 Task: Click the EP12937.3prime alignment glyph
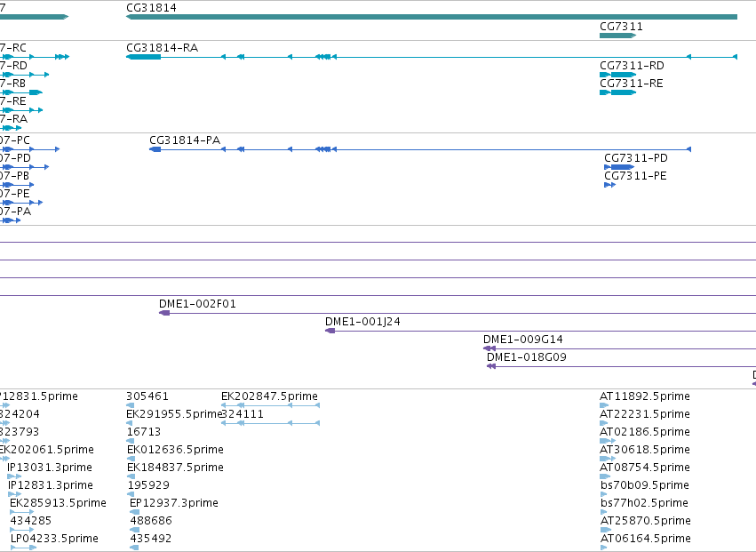pyautogui.click(x=134, y=512)
